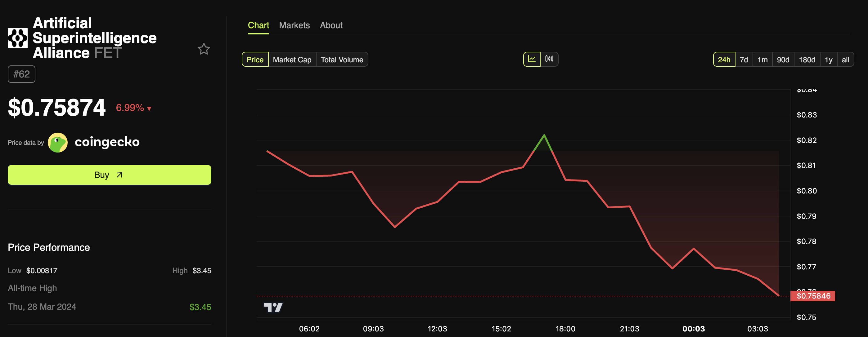Open the About tab
The image size is (868, 337).
click(x=331, y=25)
